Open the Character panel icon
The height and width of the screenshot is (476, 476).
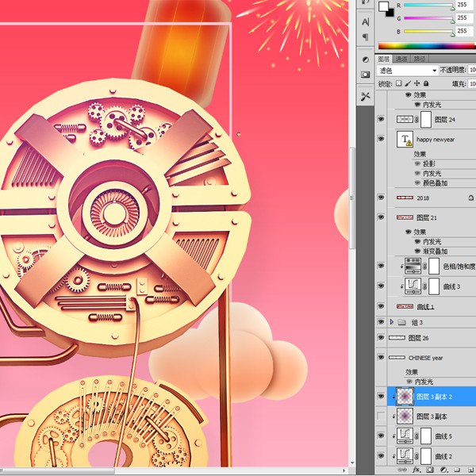[366, 22]
